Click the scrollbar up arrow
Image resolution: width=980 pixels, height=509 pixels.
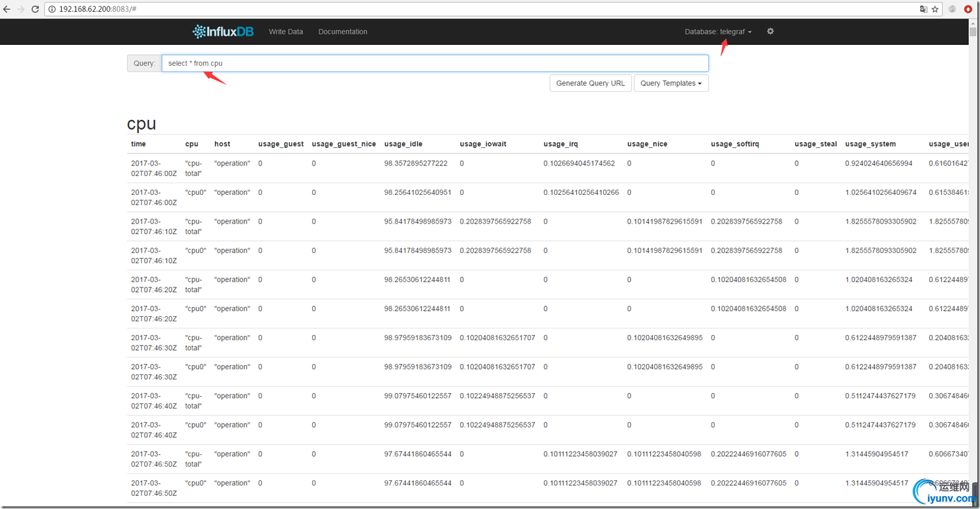click(x=973, y=23)
